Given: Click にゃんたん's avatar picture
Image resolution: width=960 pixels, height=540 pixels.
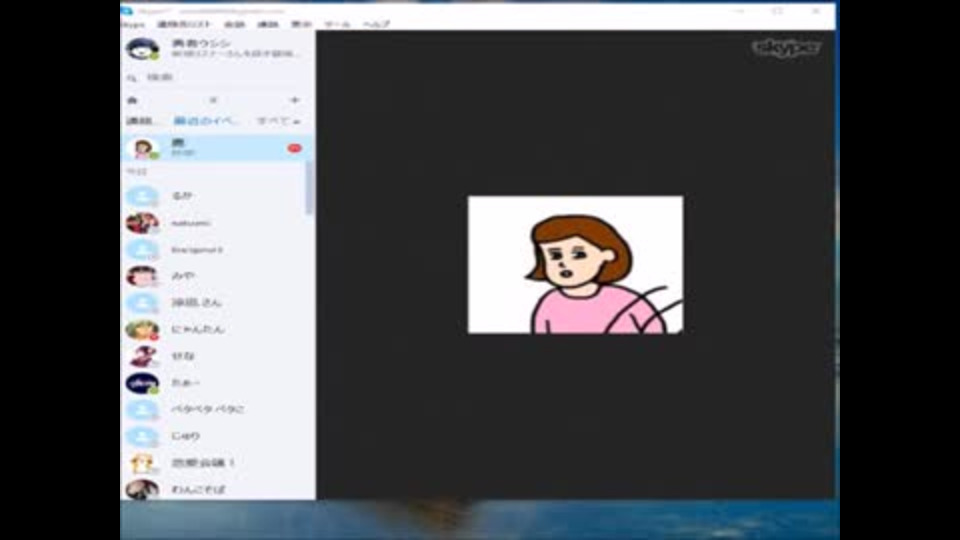Looking at the screenshot, I should tap(143, 329).
